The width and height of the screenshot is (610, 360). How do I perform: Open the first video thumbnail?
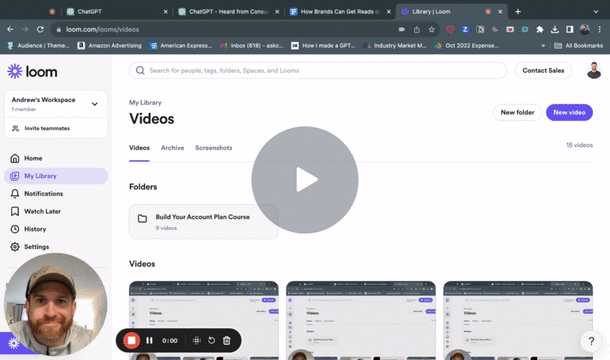(x=203, y=320)
